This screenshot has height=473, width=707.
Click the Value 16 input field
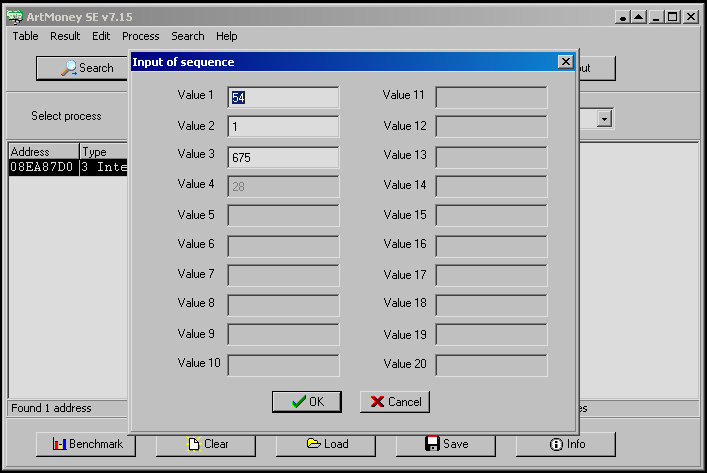click(491, 246)
